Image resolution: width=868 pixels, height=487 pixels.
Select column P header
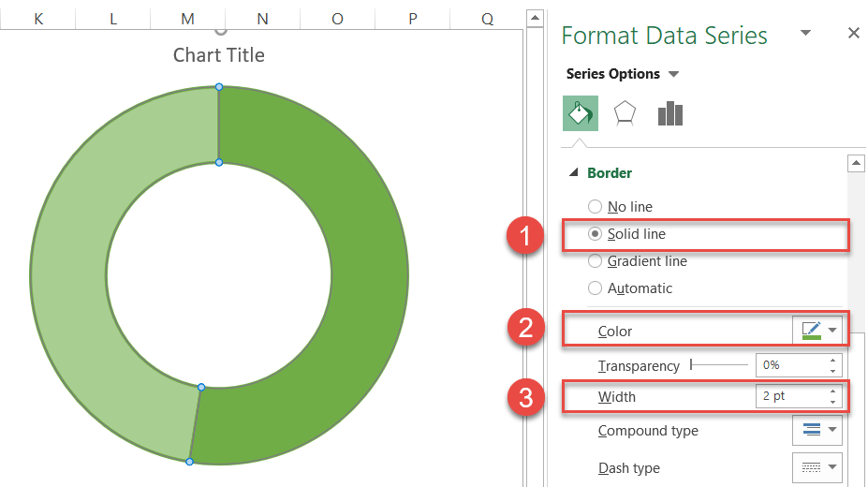(412, 19)
